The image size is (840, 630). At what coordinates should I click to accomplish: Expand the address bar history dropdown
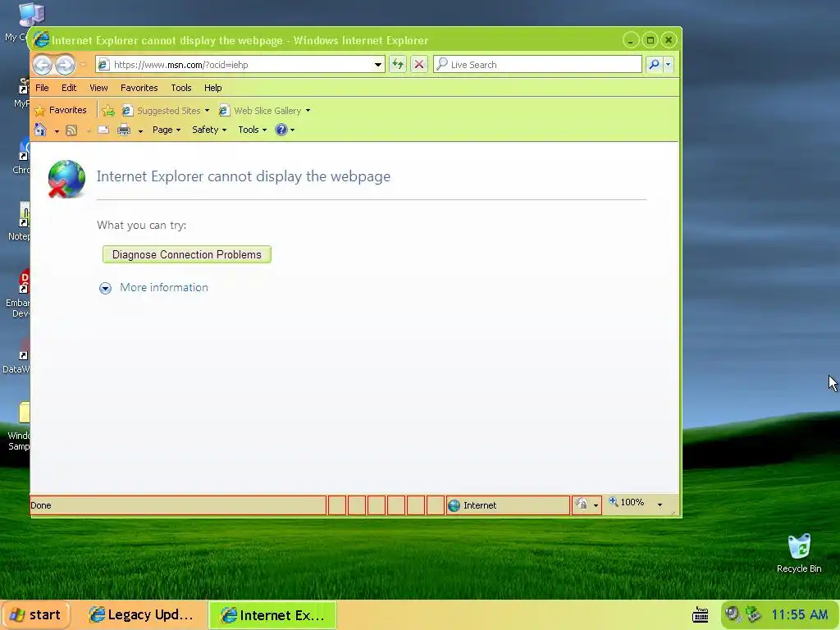pyautogui.click(x=377, y=65)
